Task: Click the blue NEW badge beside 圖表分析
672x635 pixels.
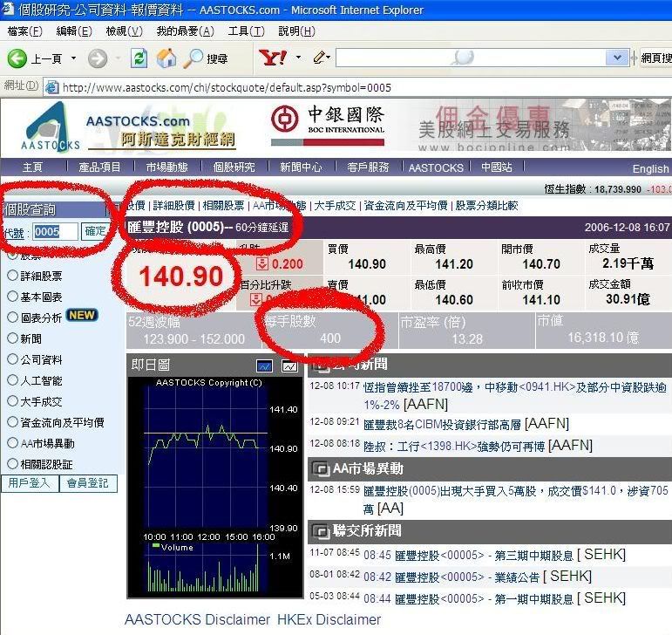Action: [x=81, y=316]
